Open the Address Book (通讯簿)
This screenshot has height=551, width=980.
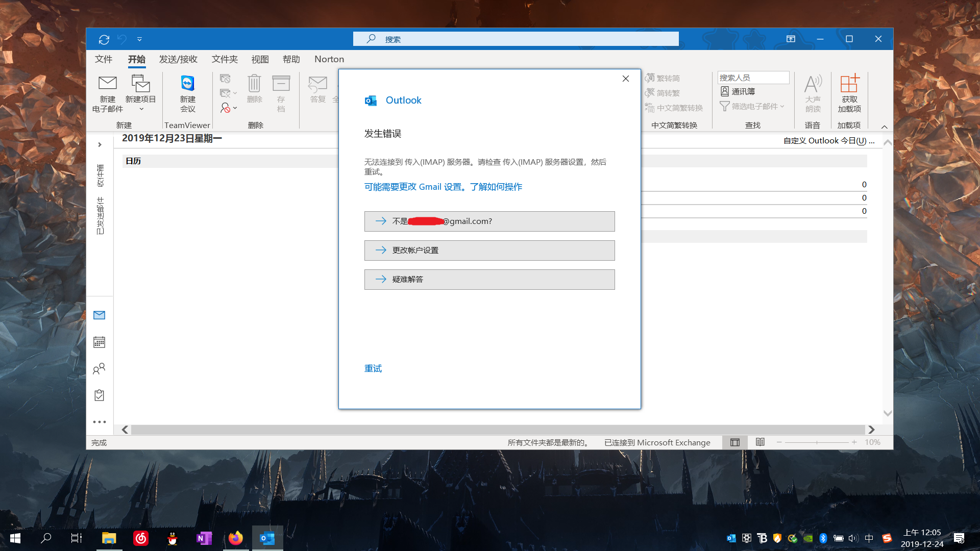tap(738, 91)
